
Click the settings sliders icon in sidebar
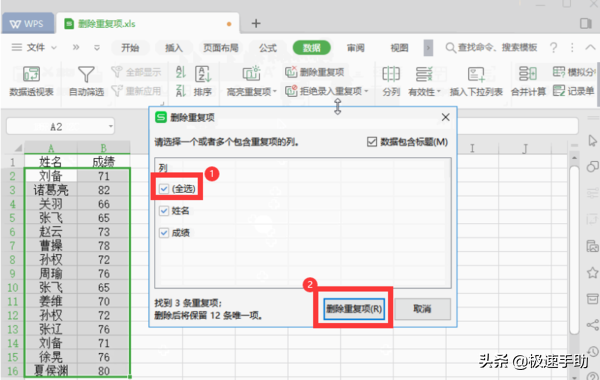[x=593, y=192]
